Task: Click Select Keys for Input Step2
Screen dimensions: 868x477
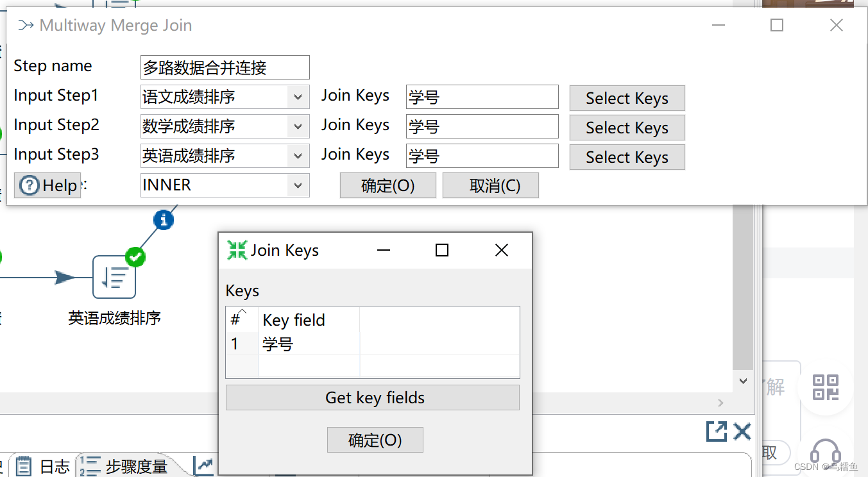Action: coord(627,127)
